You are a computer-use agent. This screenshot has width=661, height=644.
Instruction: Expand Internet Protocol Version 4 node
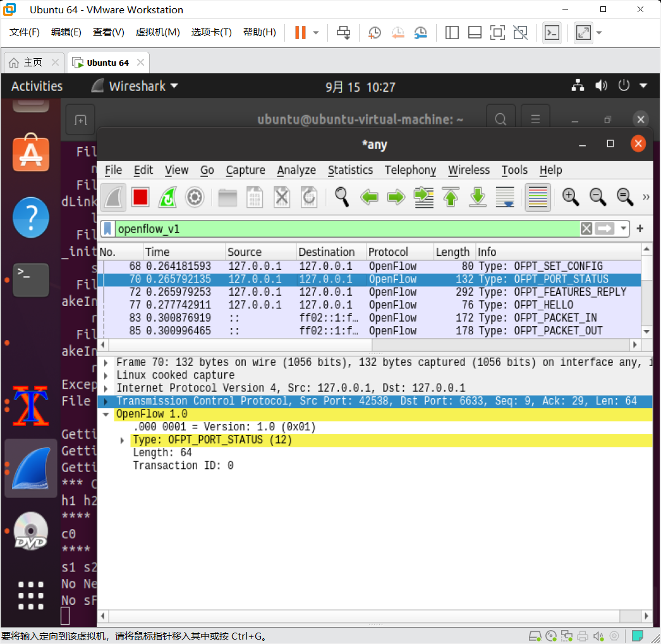click(106, 388)
